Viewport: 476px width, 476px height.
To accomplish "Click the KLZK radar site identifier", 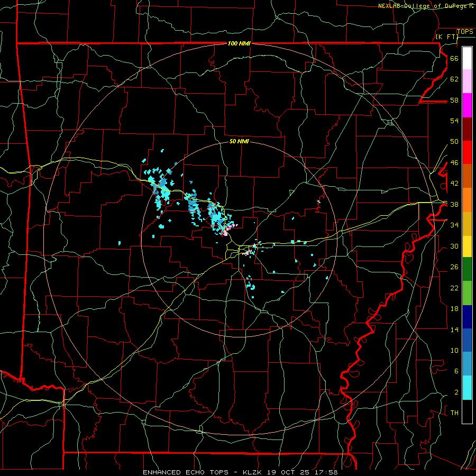I will (253, 472).
